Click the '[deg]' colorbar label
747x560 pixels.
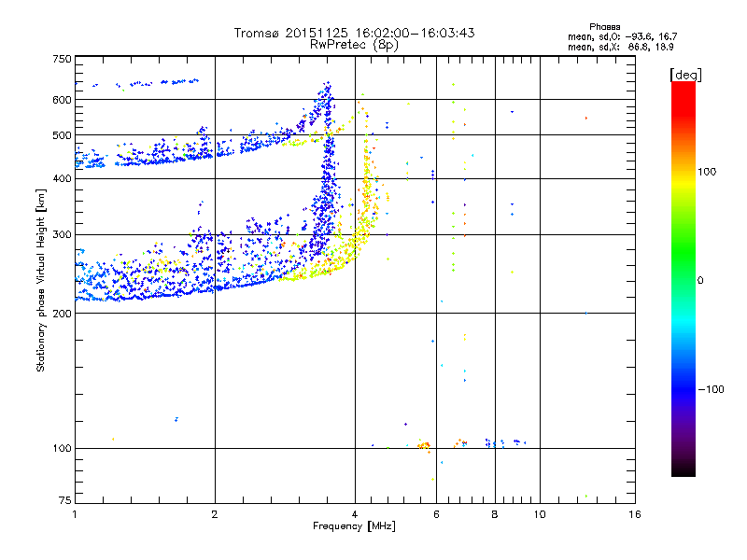coord(685,75)
